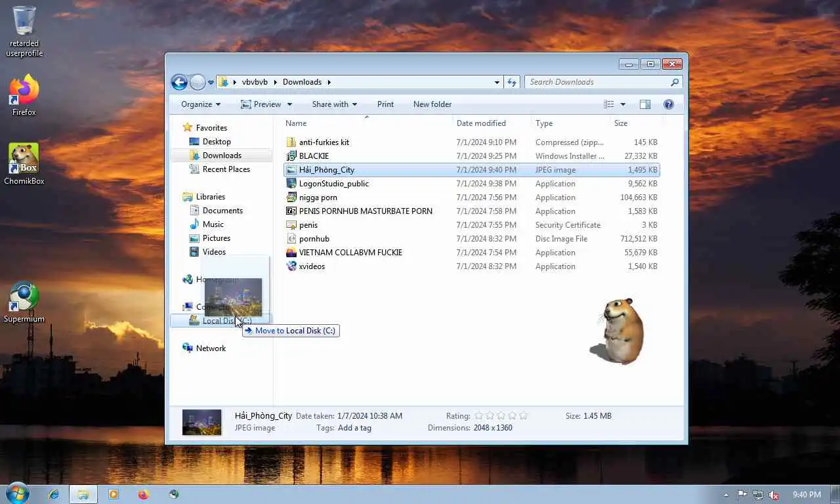
Task: Click the search magnifier icon
Action: [675, 82]
